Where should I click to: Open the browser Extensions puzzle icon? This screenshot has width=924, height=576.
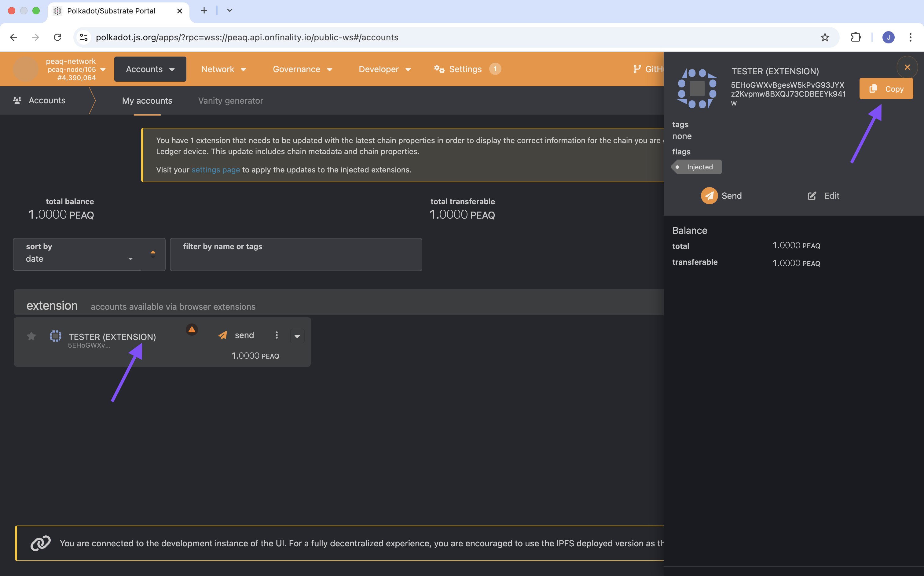(x=856, y=37)
